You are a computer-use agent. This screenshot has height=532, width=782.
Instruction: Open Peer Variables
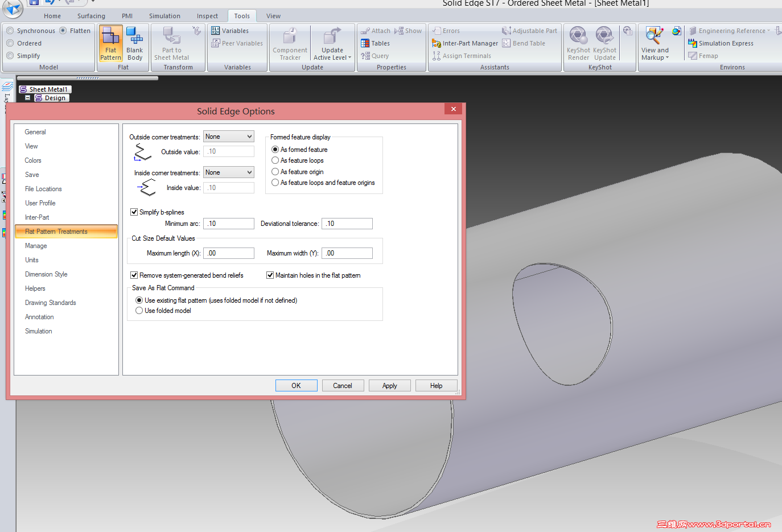(237, 43)
